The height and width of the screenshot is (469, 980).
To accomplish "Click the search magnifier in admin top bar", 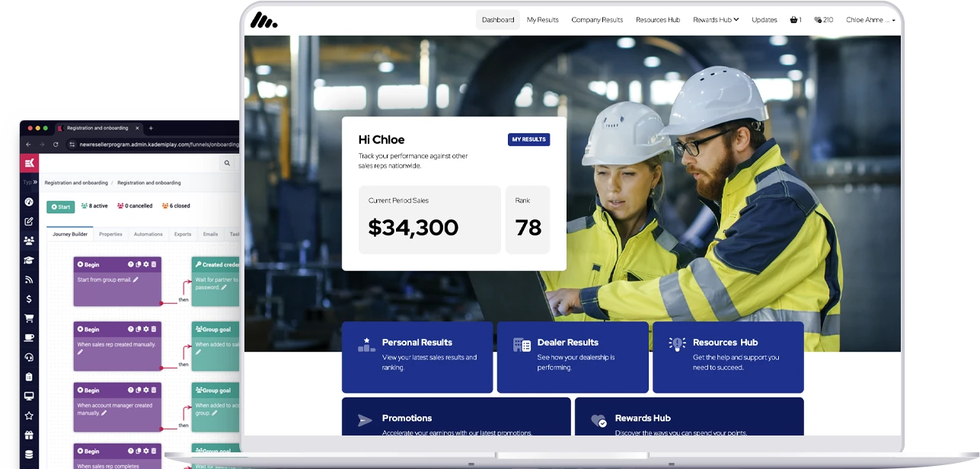I will pyautogui.click(x=227, y=163).
